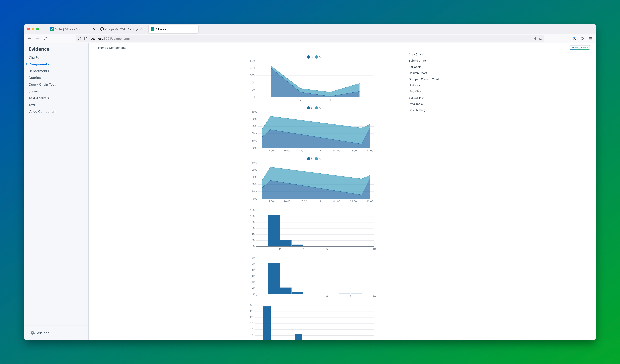
Task: Bookmark page with star icon
Action: [x=541, y=39]
